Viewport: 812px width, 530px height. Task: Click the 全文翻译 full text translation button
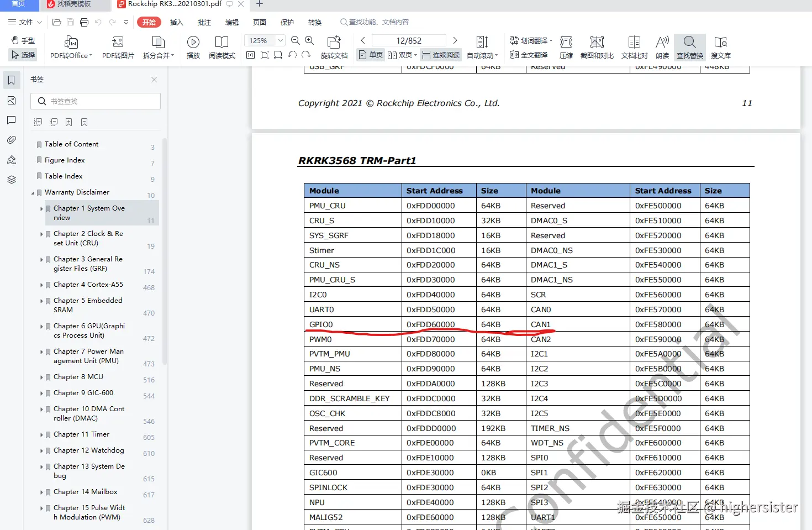[x=529, y=55]
